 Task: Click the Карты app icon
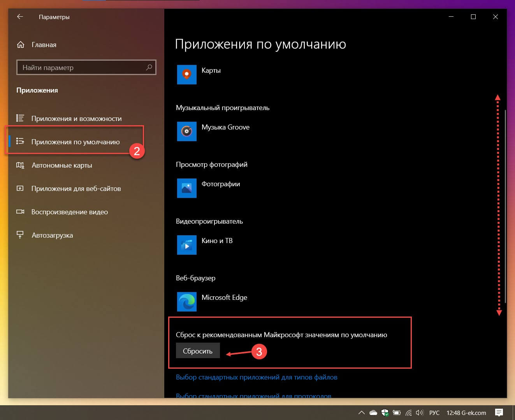187,75
